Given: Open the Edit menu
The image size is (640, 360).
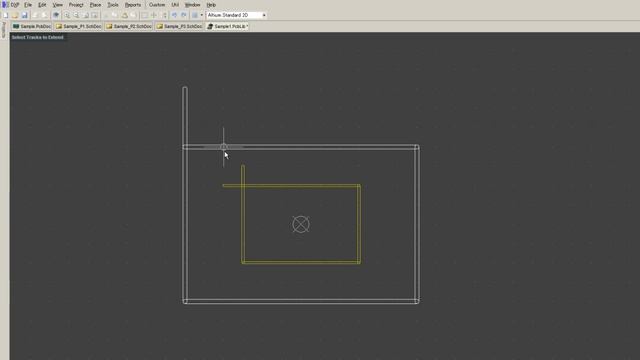Looking at the screenshot, I should tap(42, 5).
